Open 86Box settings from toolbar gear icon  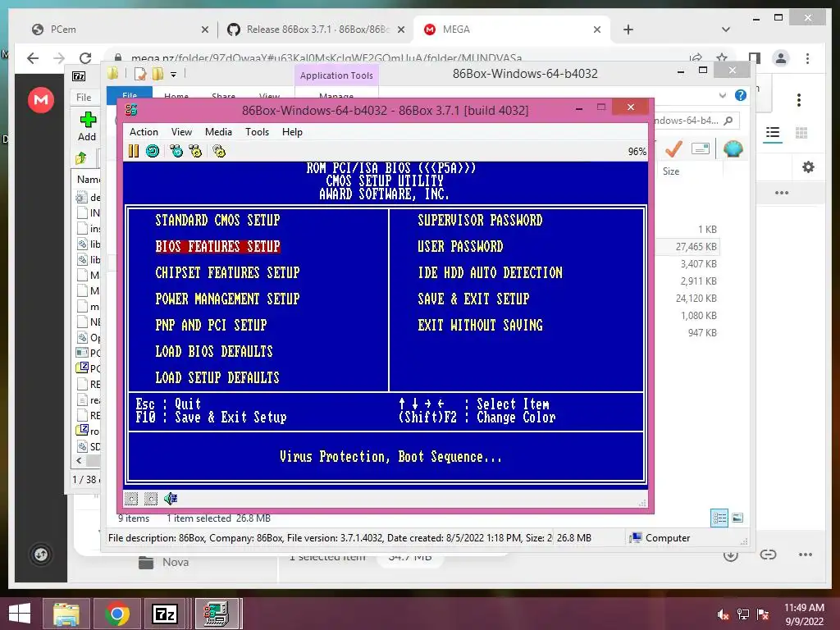point(219,151)
